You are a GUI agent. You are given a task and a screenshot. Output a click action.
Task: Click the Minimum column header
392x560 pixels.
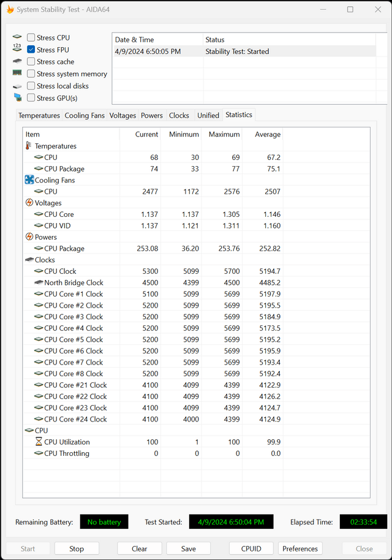coord(181,134)
